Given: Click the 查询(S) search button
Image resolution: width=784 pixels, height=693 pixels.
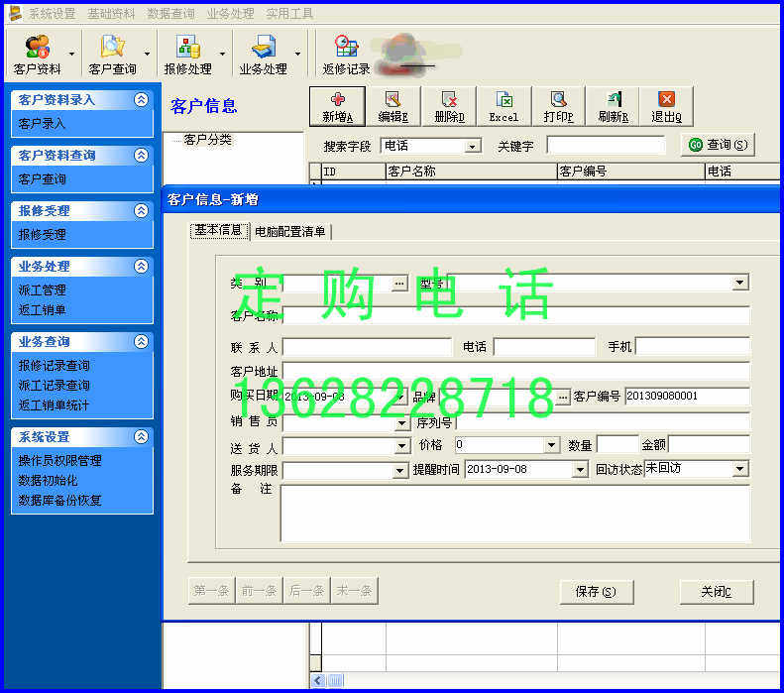Looking at the screenshot, I should (x=718, y=145).
